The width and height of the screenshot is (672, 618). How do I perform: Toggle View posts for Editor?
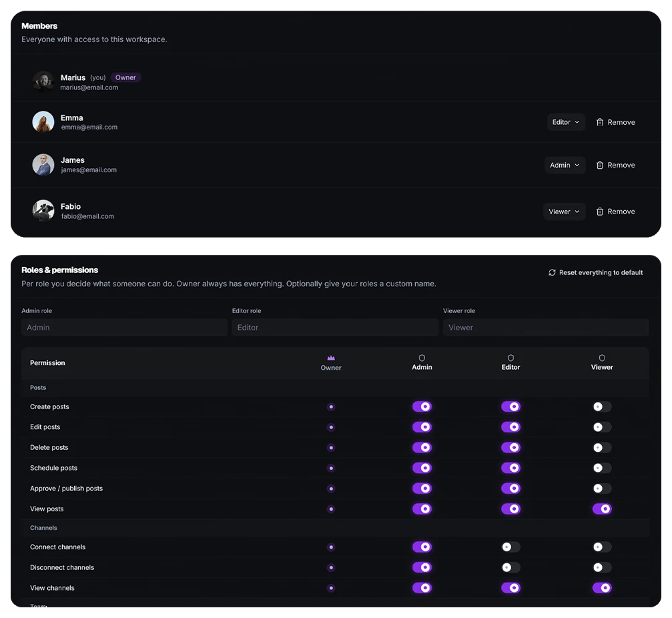[x=511, y=509]
